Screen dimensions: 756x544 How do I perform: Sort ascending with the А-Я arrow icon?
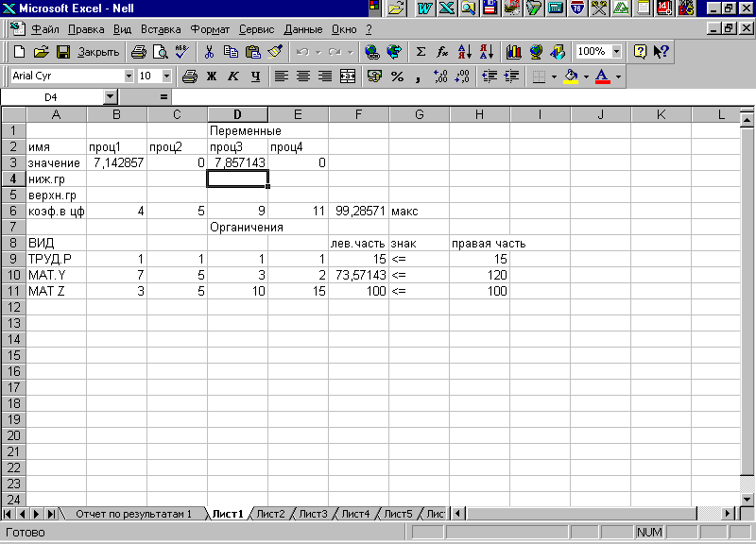click(x=464, y=52)
